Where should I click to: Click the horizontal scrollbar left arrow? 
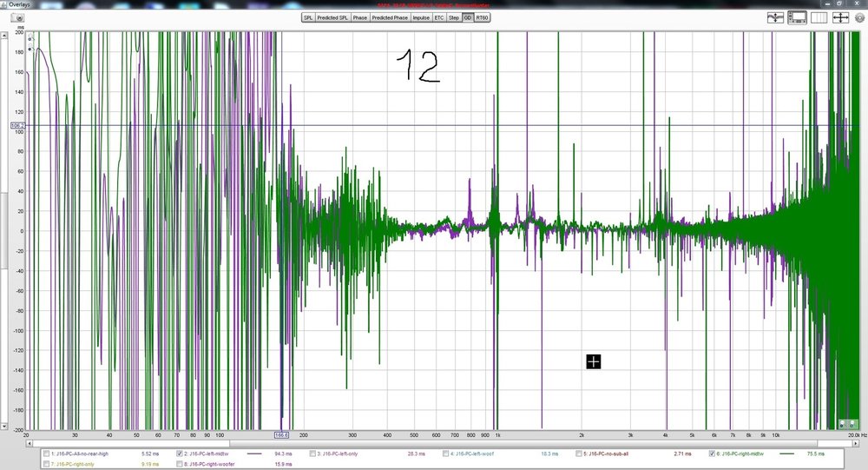tap(29, 443)
